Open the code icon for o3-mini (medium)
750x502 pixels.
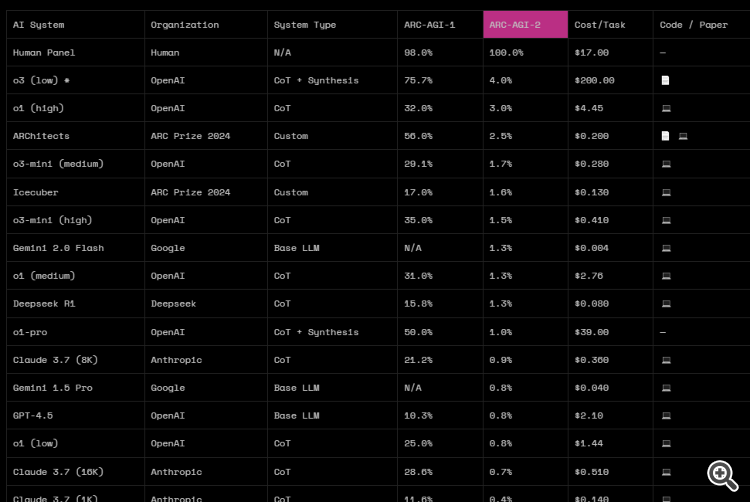(x=666, y=164)
